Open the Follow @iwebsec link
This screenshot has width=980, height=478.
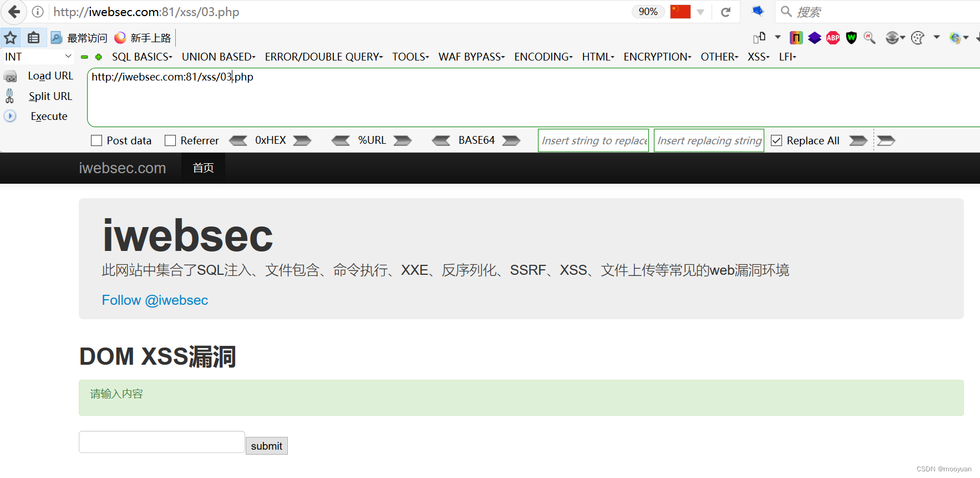coord(155,300)
